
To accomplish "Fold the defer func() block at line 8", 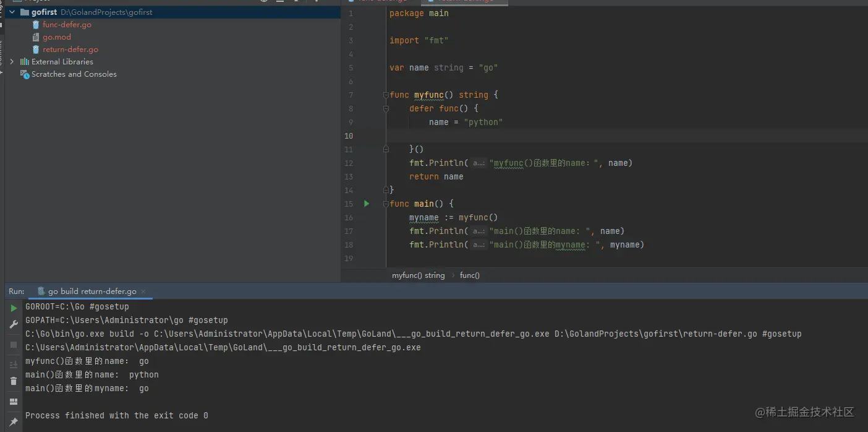I will pyautogui.click(x=386, y=108).
